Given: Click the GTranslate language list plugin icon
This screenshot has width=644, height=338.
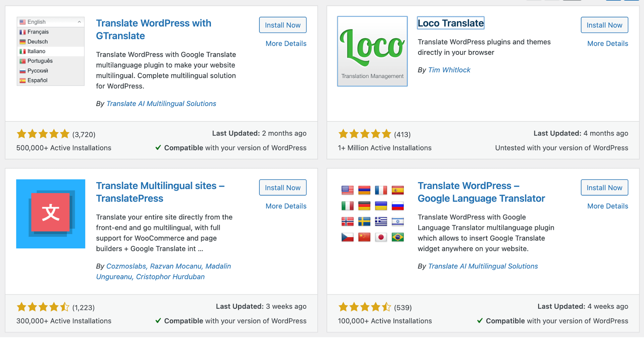Looking at the screenshot, I should [50, 51].
